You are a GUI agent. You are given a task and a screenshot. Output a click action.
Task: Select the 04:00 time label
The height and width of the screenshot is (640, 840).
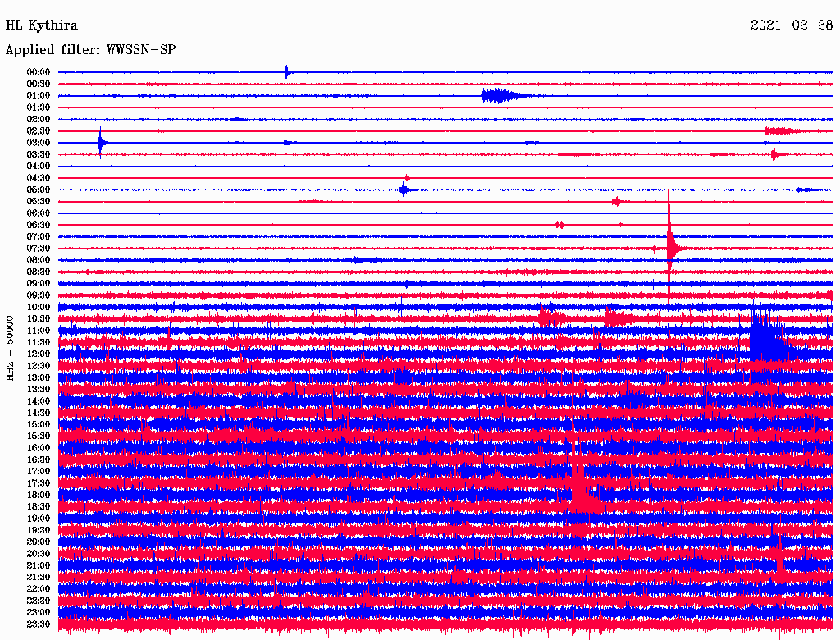pyautogui.click(x=39, y=167)
